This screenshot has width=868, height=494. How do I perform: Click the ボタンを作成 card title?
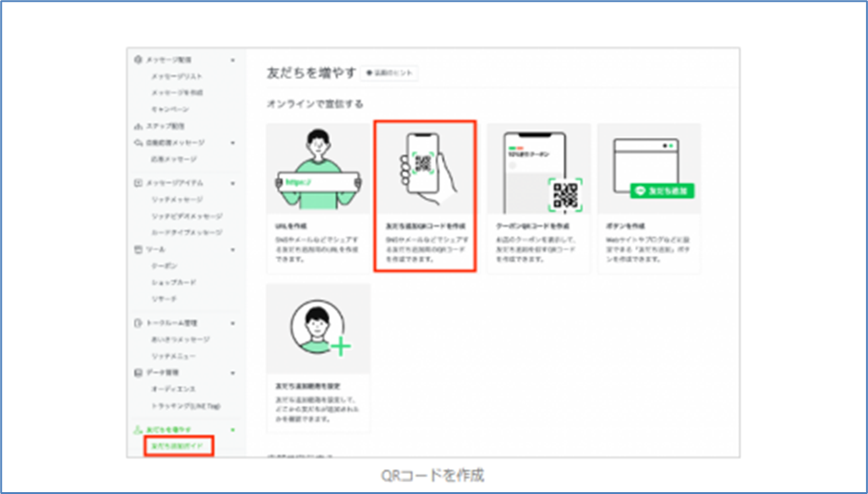tap(625, 226)
